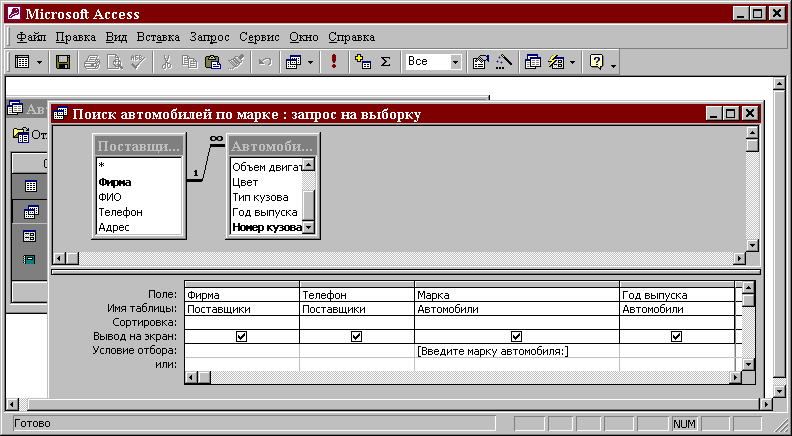Launch the expression Builder icon

pos(503,62)
